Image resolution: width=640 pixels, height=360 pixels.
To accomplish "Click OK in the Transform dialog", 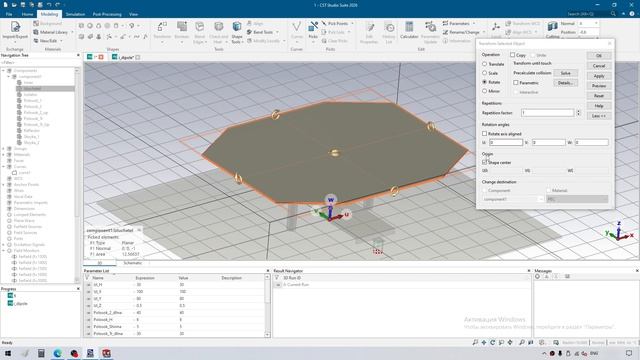I will (599, 56).
